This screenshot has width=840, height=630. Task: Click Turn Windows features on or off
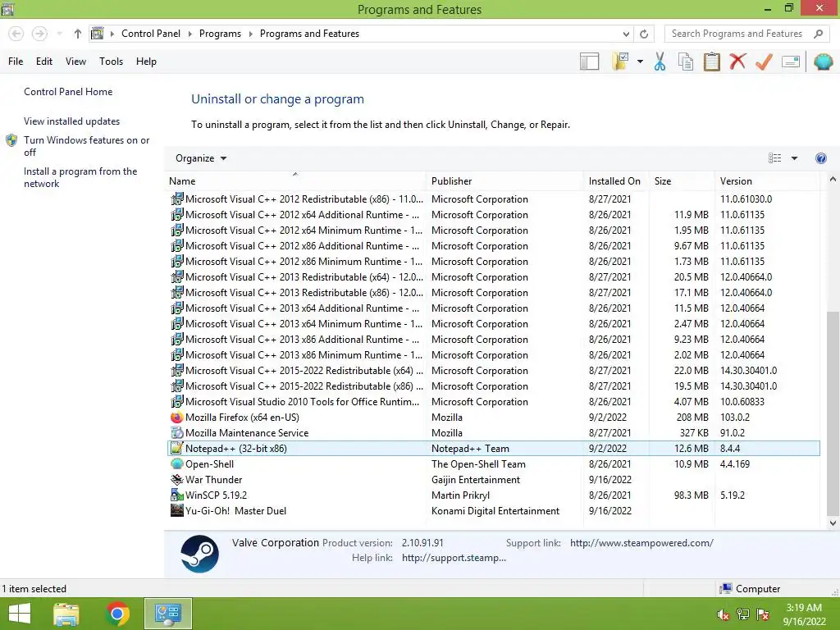(86, 146)
